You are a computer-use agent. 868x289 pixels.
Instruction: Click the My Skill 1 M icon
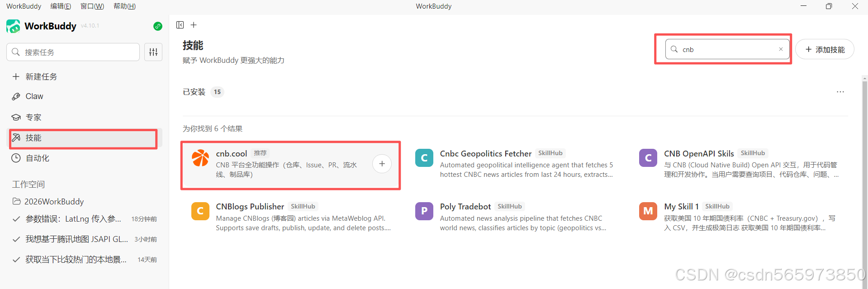tap(648, 211)
